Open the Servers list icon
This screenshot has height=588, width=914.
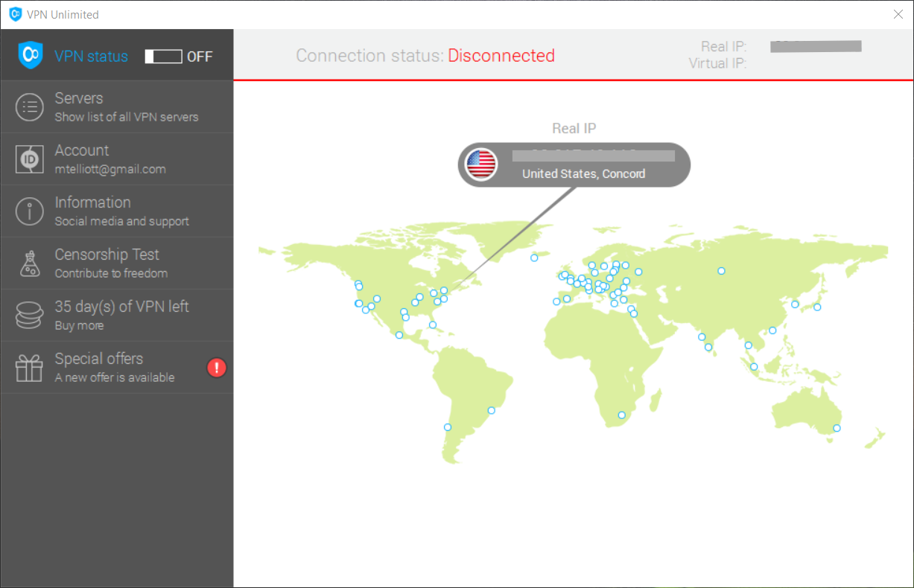pos(30,106)
